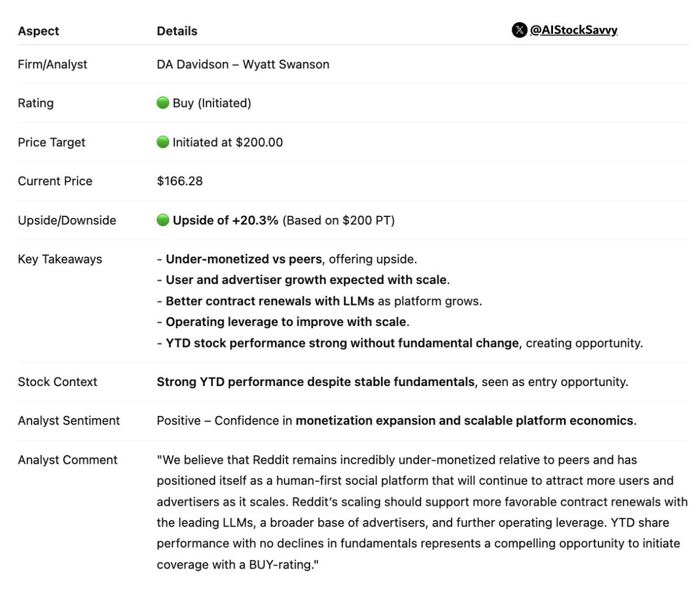Select the Firm/Analyst row label
This screenshot has height=589, width=700.
pos(52,64)
